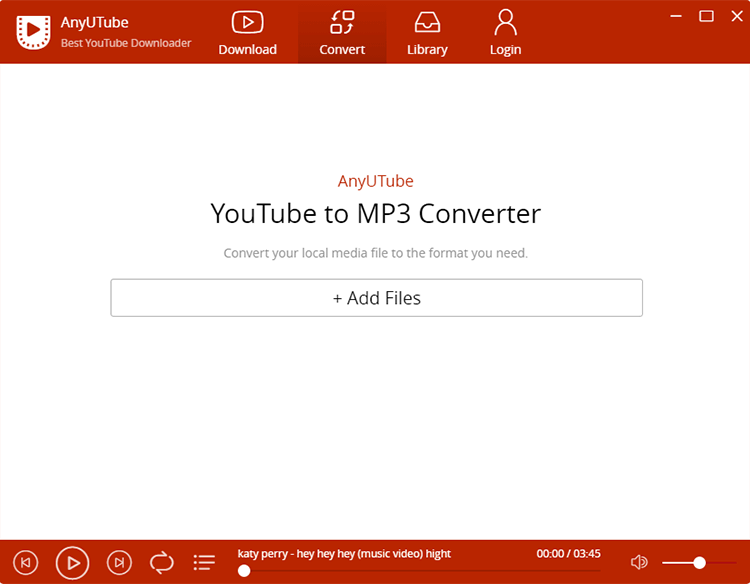Play the current track
750x584 pixels.
click(72, 563)
